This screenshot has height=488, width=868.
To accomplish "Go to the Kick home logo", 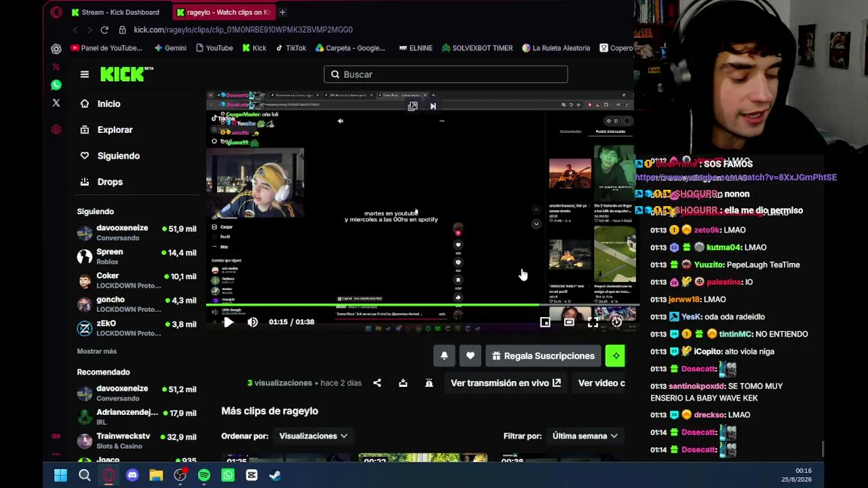I will (x=127, y=74).
